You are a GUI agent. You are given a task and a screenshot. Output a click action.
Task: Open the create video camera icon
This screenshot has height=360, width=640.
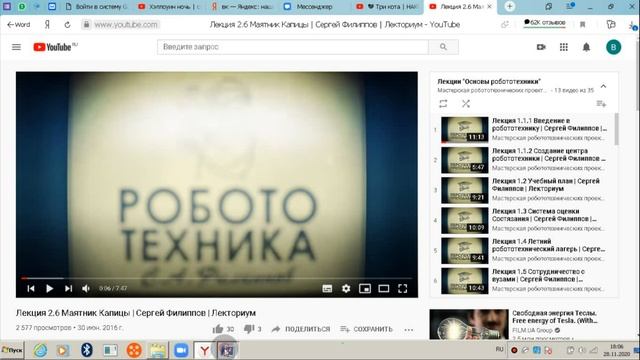coord(541,47)
